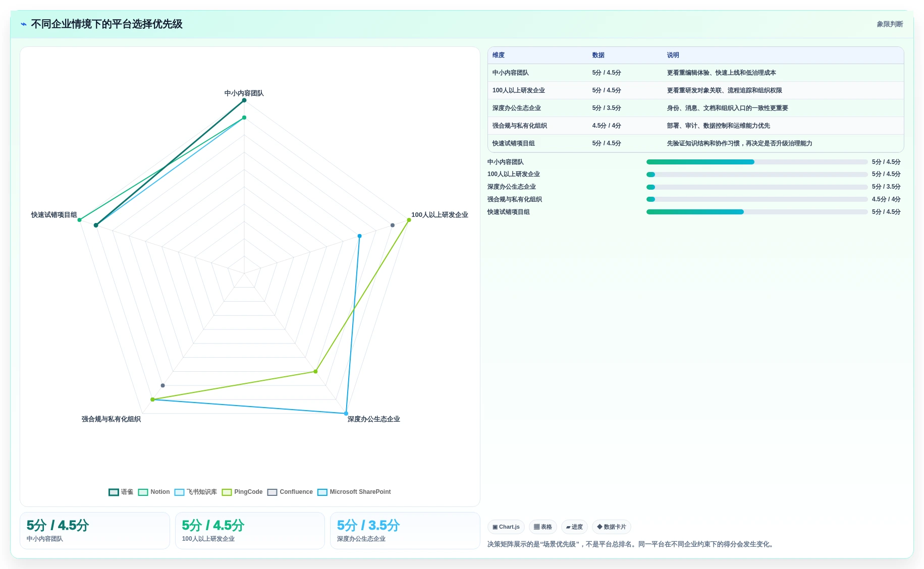
Task: Click the 强合规与私有化组织 radar axis label
Action: click(x=111, y=419)
